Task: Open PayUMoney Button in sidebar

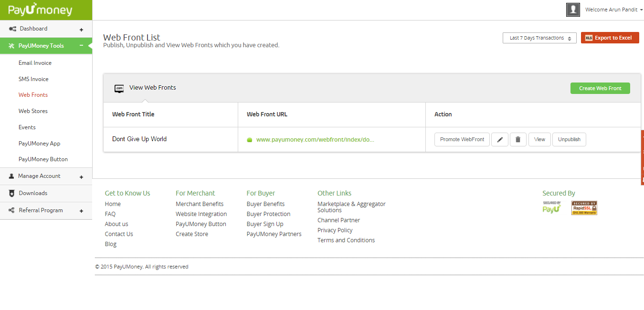Action: pyautogui.click(x=43, y=159)
